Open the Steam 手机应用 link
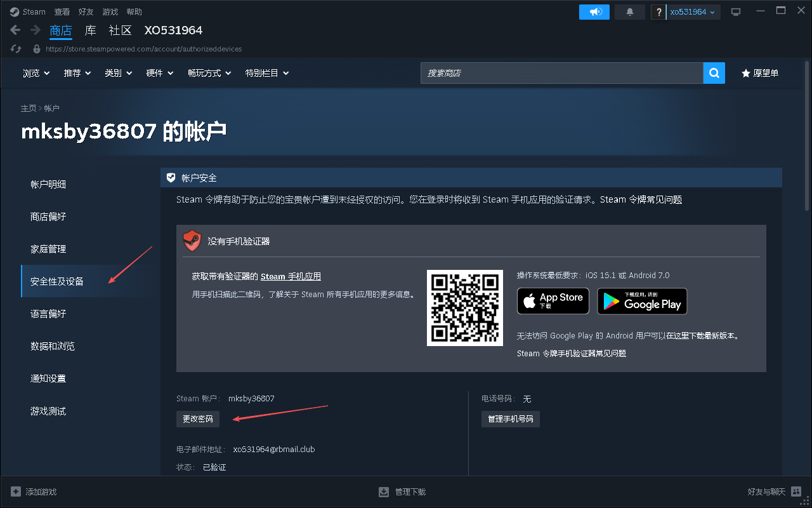Viewport: 812px width, 508px height. [291, 276]
